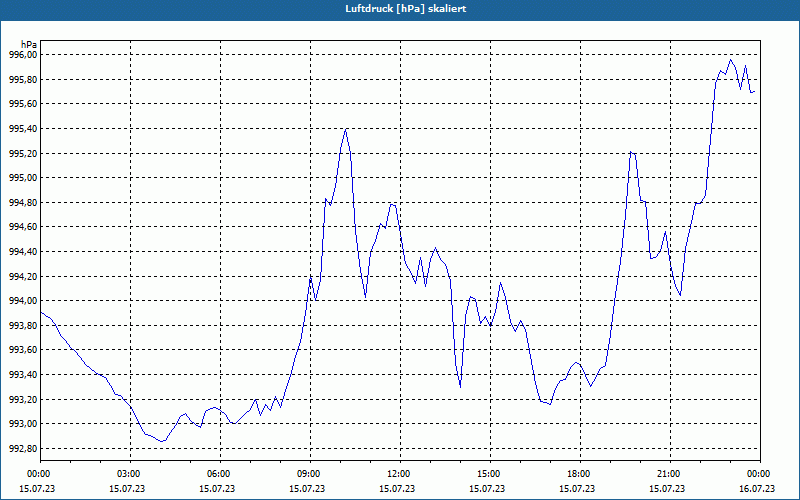
Task: Select the 992,80 y-axis label
Action: [x=23, y=449]
